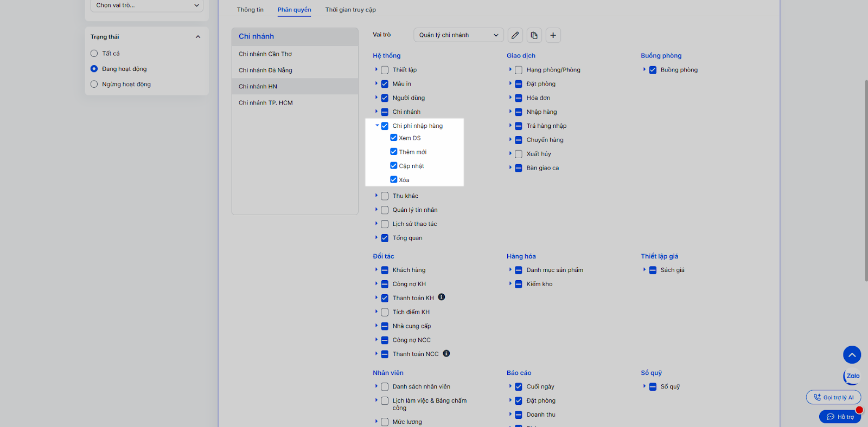Image resolution: width=868 pixels, height=427 pixels.
Task: Select the Ngừng hoạt động radio option
Action: [94, 84]
